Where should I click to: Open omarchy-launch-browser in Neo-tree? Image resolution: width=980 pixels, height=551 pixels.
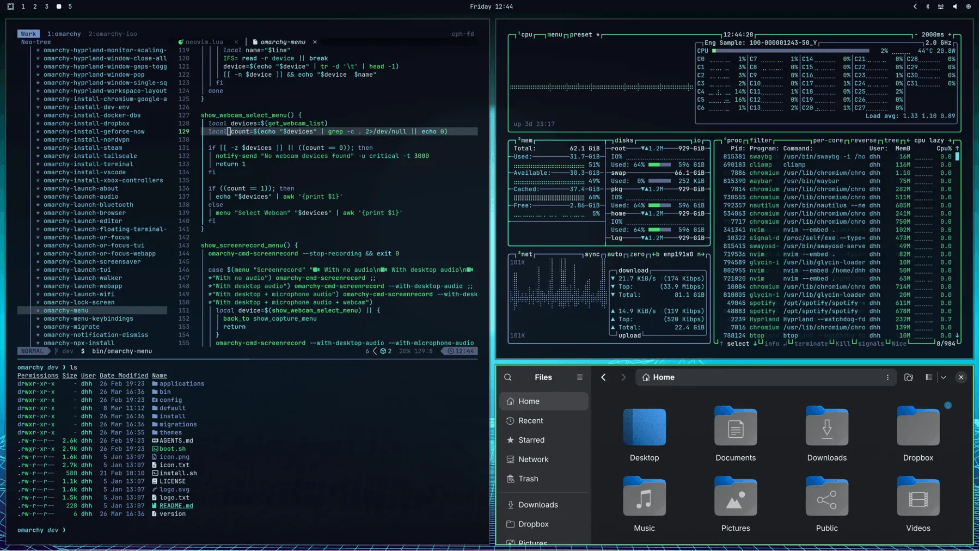84,213
